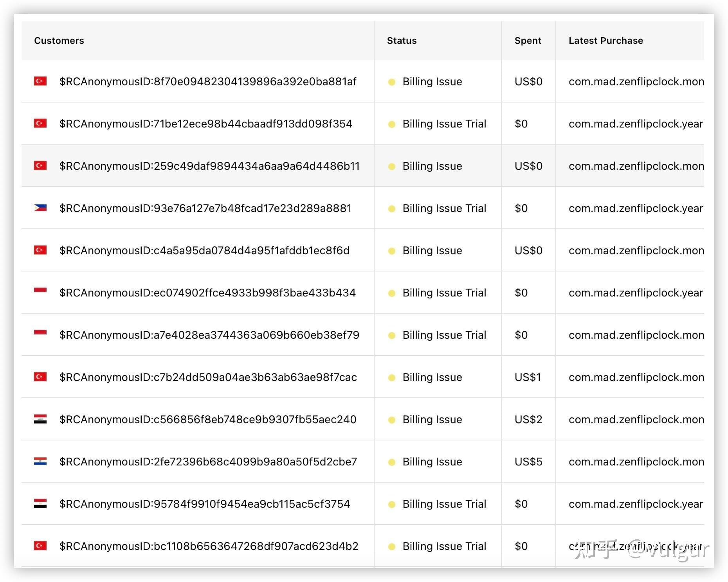Open customer ID ending c4a5a95da0784d4a95f1afddb1ec8f6d
Screen dimensions: 728x582
pyautogui.click(x=204, y=250)
